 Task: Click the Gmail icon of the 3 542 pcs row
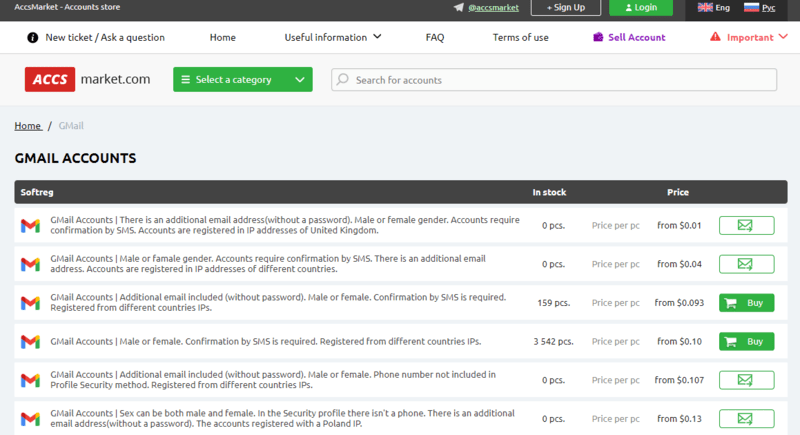[31, 342]
